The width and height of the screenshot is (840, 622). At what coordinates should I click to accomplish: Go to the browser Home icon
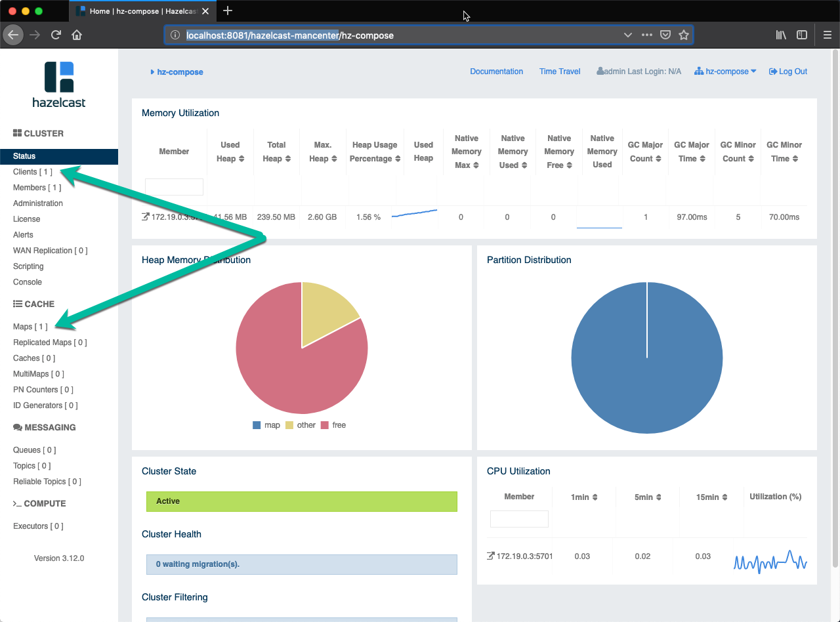coord(77,35)
